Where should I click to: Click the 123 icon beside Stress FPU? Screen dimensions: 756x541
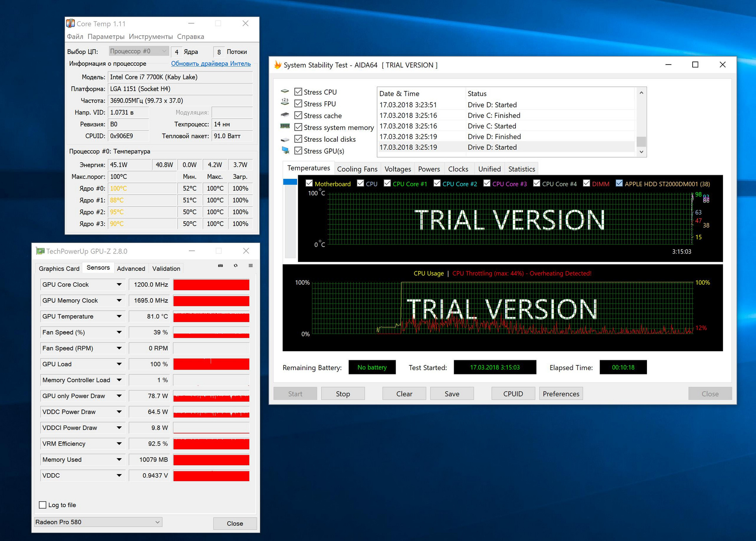pos(285,102)
